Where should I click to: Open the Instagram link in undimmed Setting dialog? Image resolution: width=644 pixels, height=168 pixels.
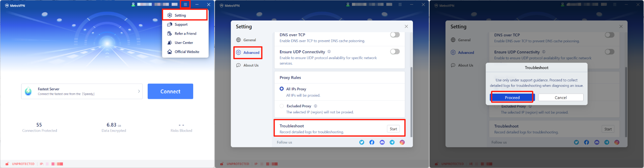pos(402,142)
